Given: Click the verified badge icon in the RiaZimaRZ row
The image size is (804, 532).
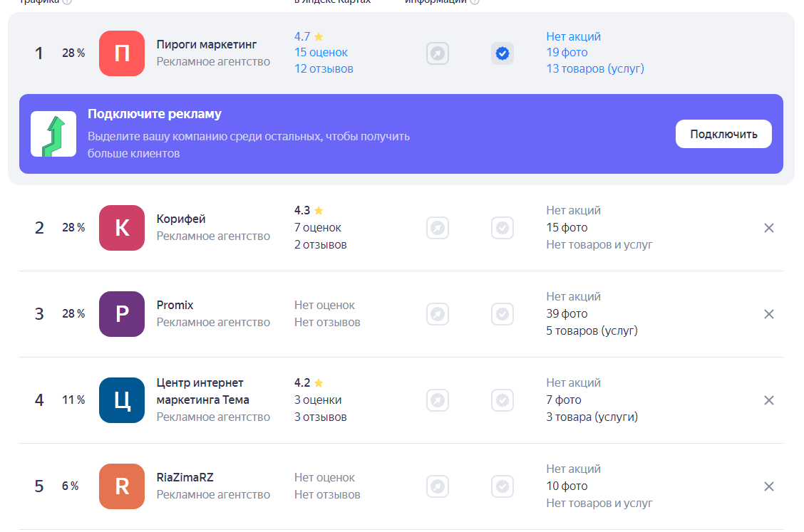Looking at the screenshot, I should (502, 486).
